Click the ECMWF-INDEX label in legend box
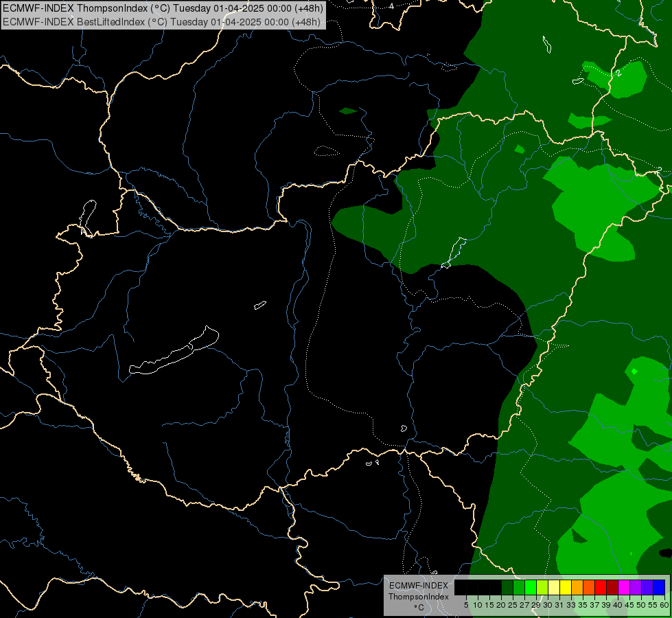672x618 pixels. pos(419,586)
